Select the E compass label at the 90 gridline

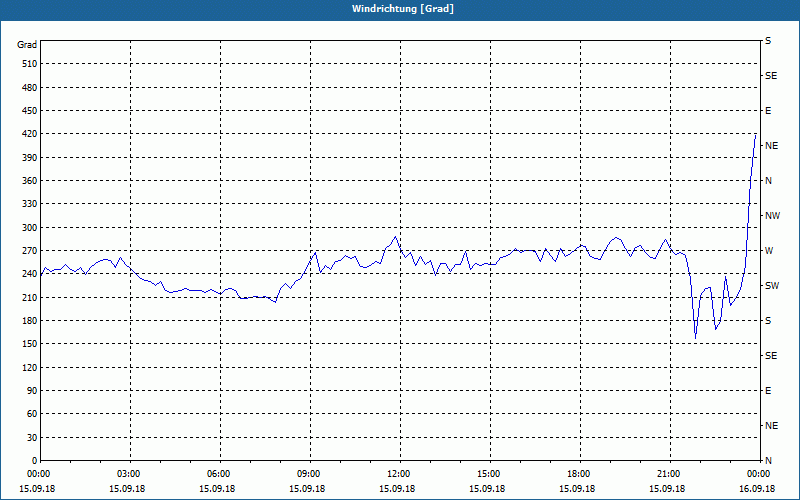tap(768, 391)
